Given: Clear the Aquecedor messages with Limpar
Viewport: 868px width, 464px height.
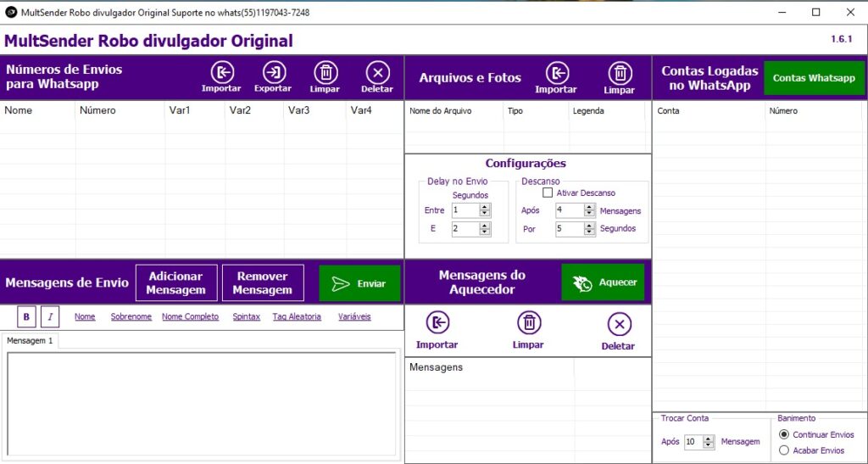Looking at the screenshot, I should (529, 331).
